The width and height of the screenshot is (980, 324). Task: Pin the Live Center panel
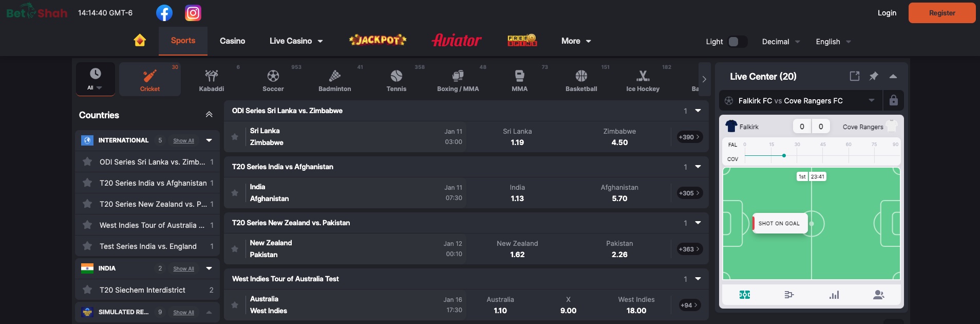[874, 76]
